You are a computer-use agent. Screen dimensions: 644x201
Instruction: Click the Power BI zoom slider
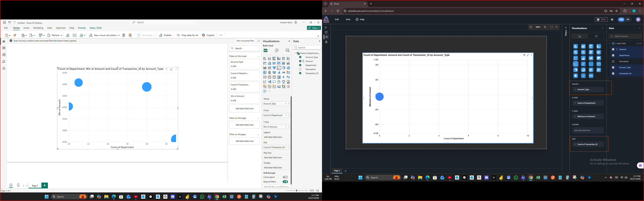[297, 191]
